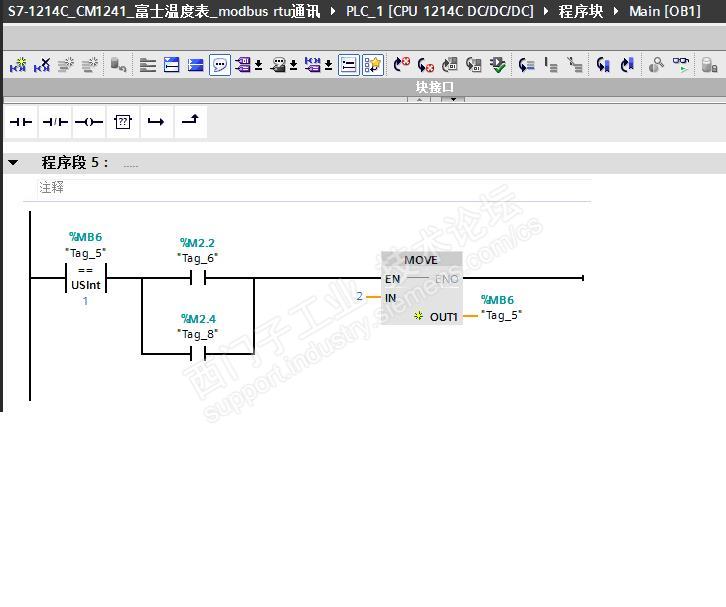Image resolution: width=726 pixels, height=607 pixels.
Task: Insert an output coil instruction
Action: point(89,122)
